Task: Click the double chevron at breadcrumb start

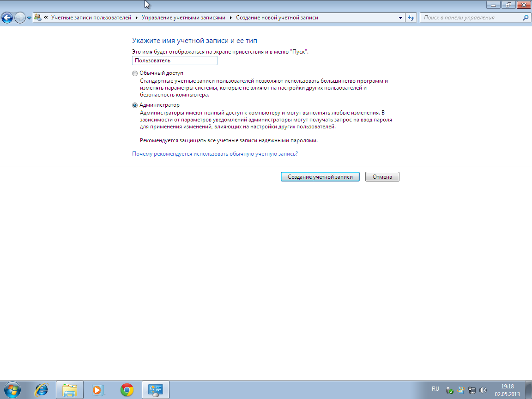Action: tap(46, 17)
